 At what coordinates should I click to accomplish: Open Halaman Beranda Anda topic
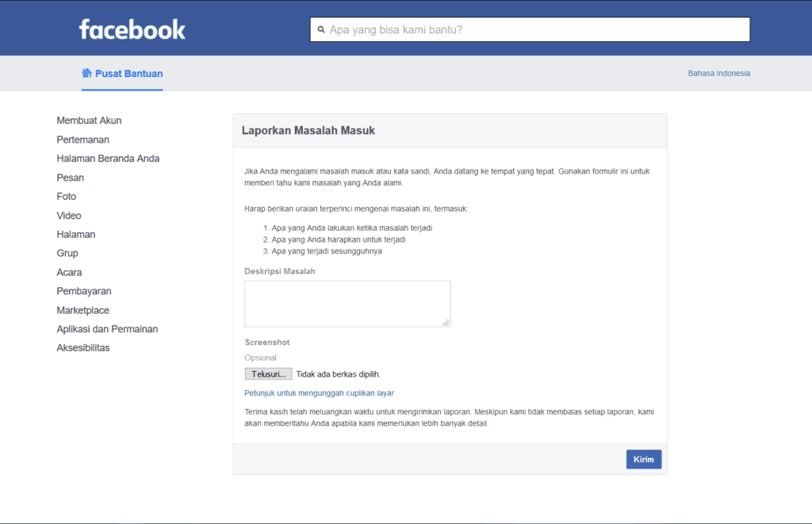pos(108,159)
